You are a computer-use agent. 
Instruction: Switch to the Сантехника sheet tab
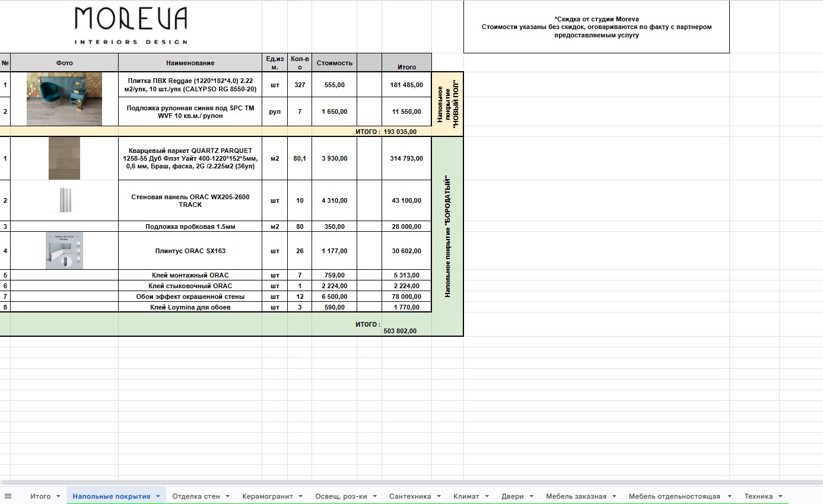point(410,496)
